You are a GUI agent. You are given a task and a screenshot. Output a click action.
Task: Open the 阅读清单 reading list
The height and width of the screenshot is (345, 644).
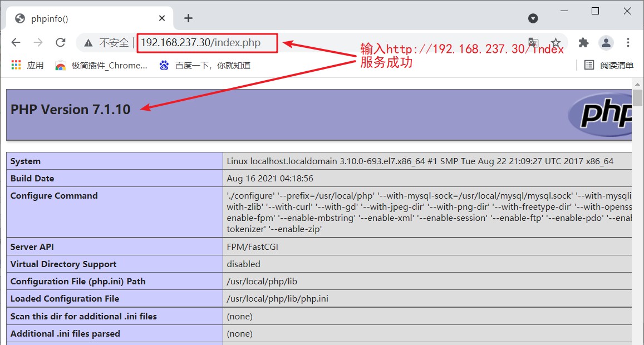coord(609,65)
